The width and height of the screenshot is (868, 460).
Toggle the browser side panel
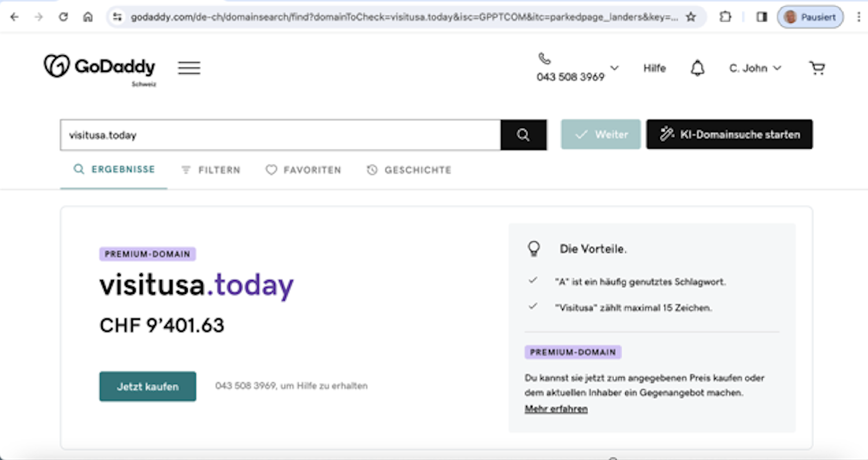(762, 17)
